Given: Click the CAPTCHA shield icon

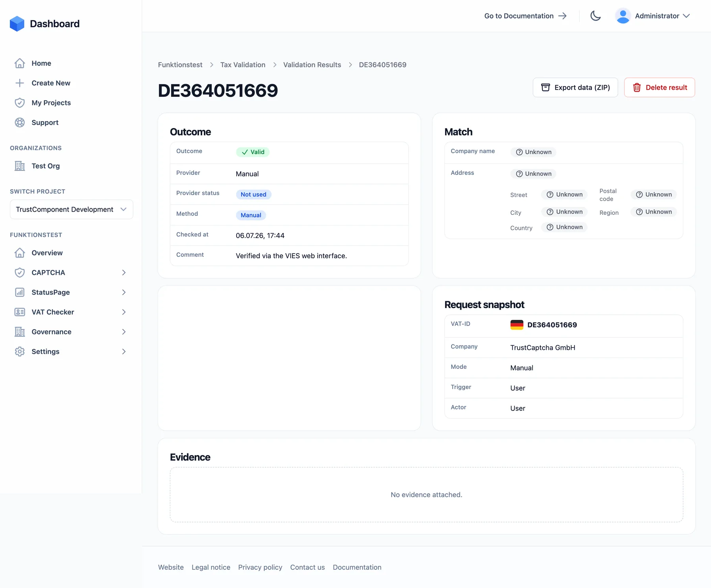Looking at the screenshot, I should (x=20, y=272).
